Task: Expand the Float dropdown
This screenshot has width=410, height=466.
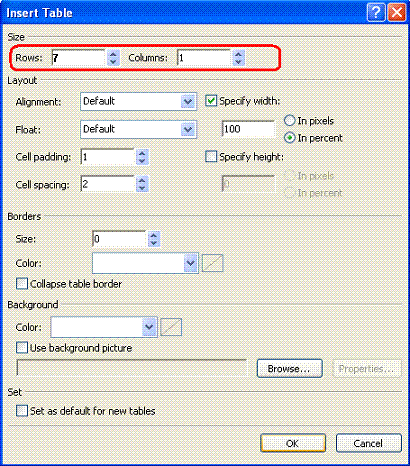Action: (138, 129)
